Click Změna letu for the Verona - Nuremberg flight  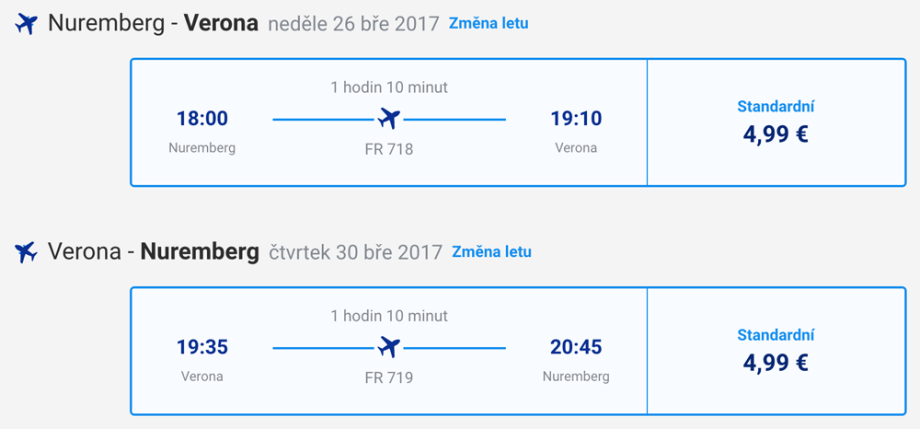491,251
